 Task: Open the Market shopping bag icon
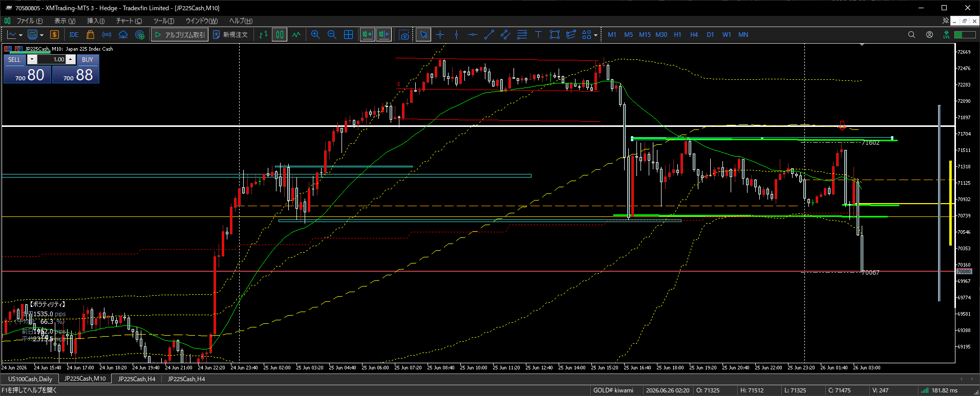[91, 35]
